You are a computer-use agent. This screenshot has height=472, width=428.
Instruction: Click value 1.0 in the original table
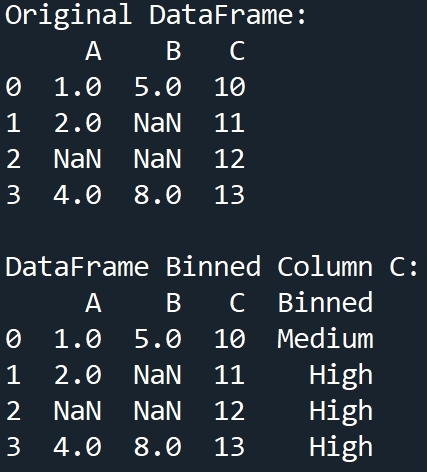click(x=78, y=87)
